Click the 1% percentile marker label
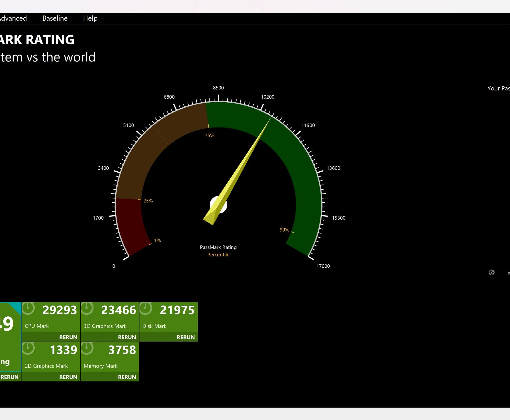The height and width of the screenshot is (420, 510). (158, 240)
